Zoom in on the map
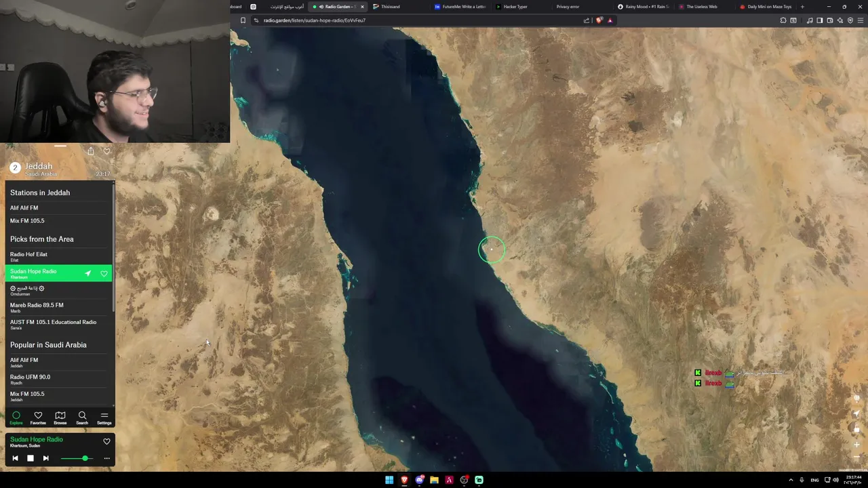Screen dimensions: 868x488 [856, 445]
